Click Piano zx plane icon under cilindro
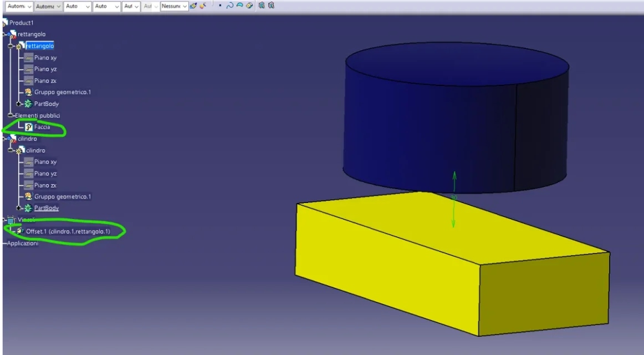This screenshot has width=644, height=355. (28, 185)
